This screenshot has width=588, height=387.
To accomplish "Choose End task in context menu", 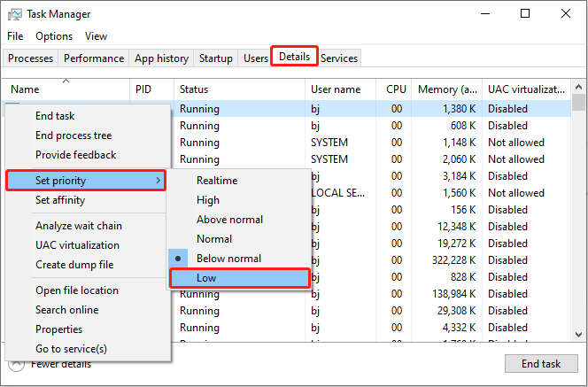I will (89, 116).
